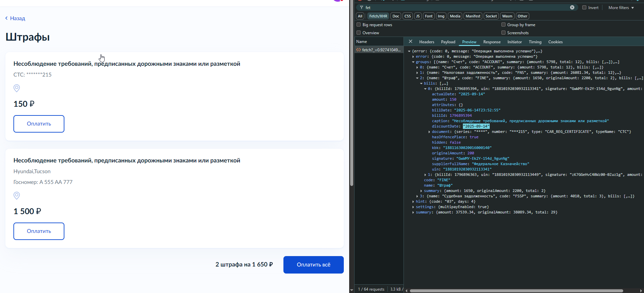Screen dimensions: 644x293
Task: Select the Img filter
Action: (x=441, y=16)
